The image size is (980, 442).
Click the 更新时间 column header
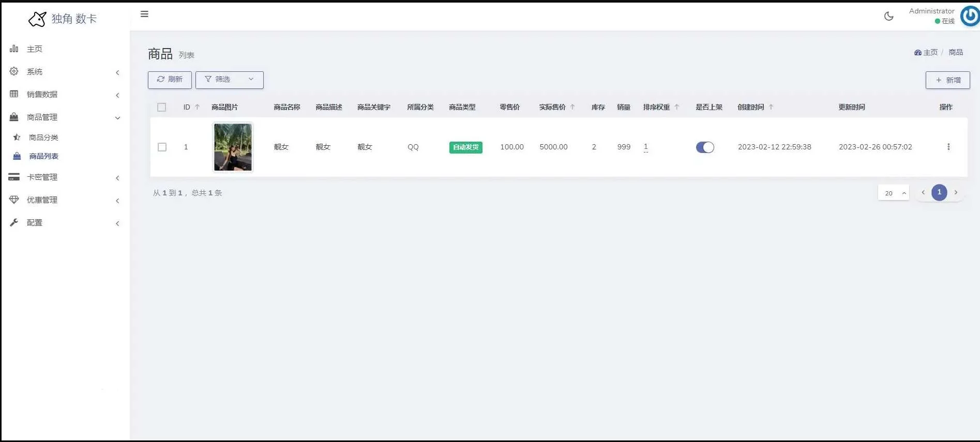click(852, 107)
